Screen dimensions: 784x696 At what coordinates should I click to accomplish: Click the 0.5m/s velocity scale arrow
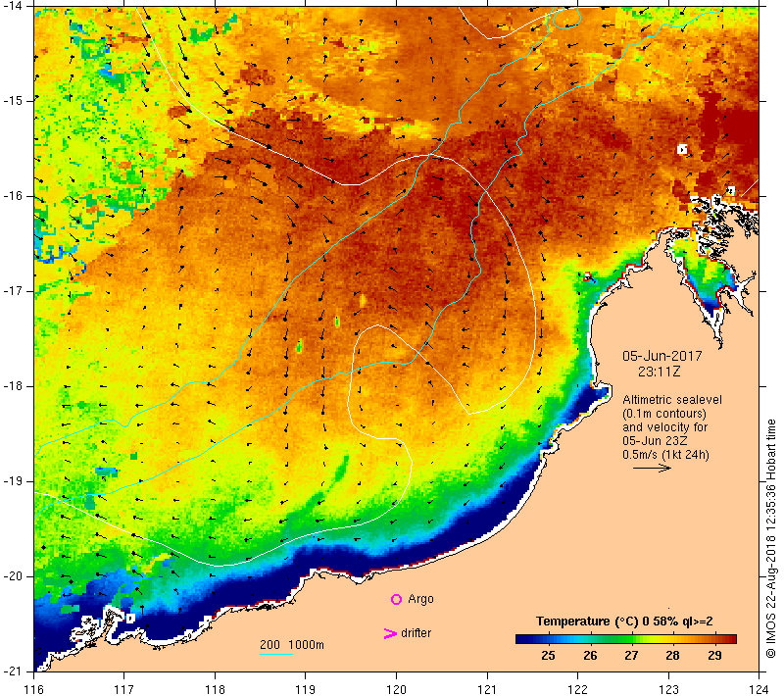(652, 468)
